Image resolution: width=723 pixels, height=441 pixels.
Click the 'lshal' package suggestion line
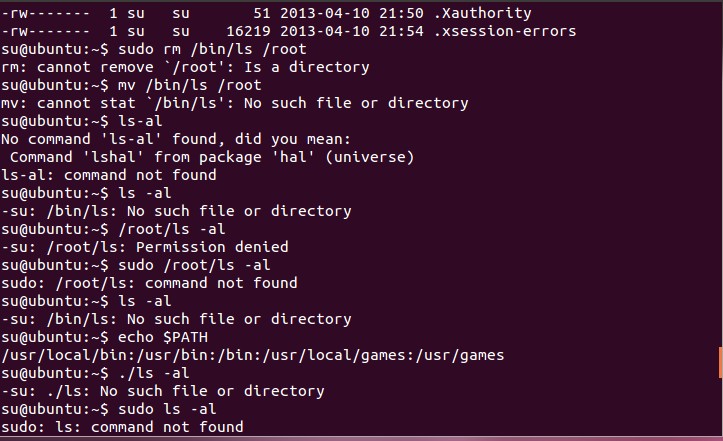tap(212, 157)
